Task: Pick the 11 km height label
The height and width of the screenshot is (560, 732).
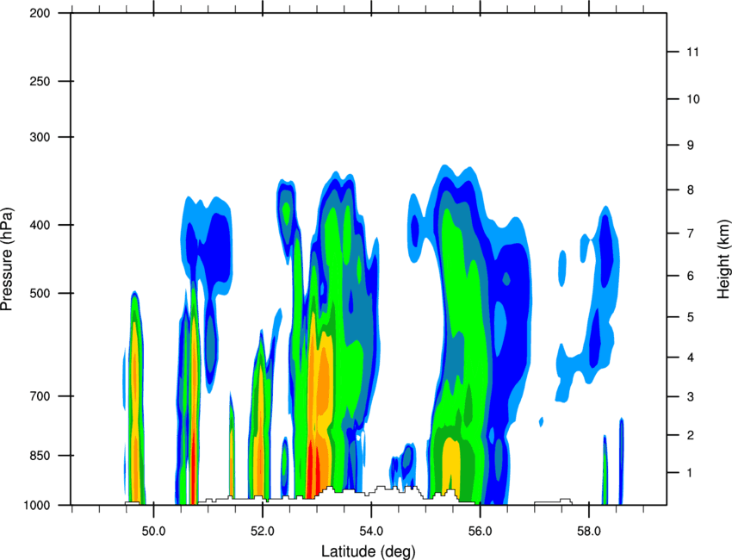Action: 692,52
